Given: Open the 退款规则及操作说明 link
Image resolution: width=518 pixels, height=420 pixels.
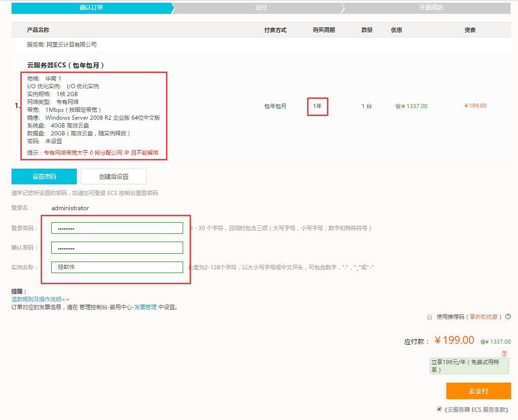Looking at the screenshot, I should 40,299.
